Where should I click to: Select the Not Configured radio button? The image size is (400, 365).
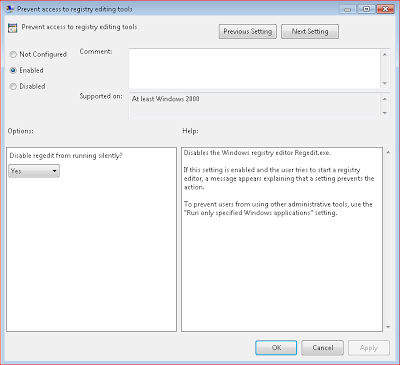(x=13, y=54)
